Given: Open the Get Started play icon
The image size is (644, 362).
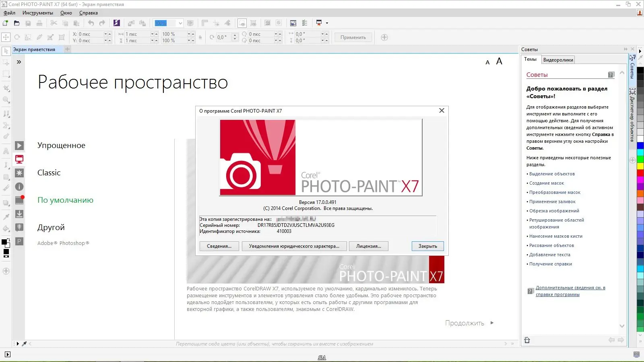Looking at the screenshot, I should 19,146.
